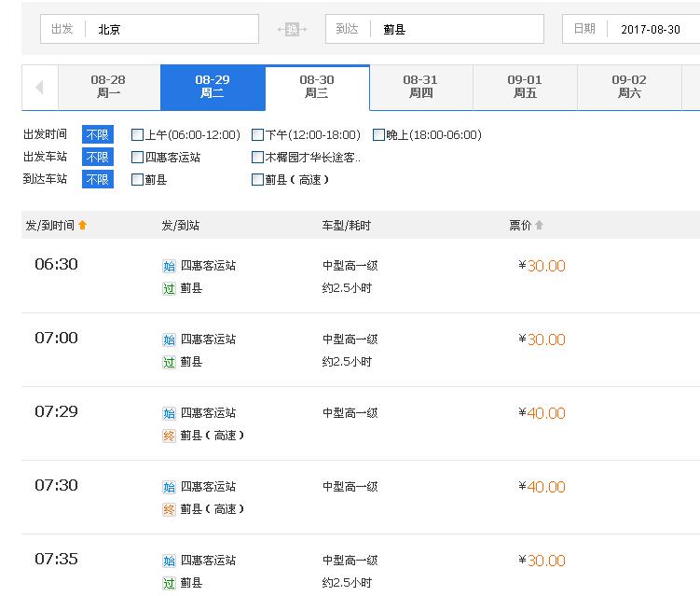Image resolution: width=700 pixels, height=596 pixels.
Task: Check 四惠客运站 departure station filter
Action: [x=138, y=157]
